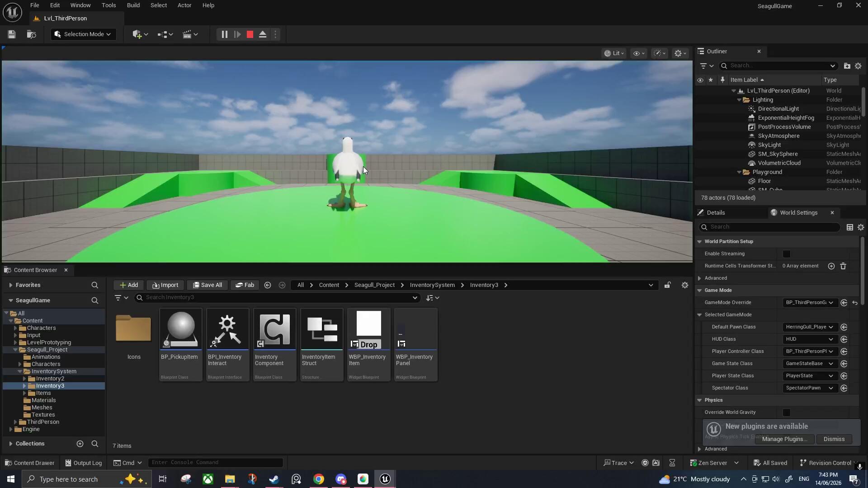Toggle Override World Gravity checkbox
868x488 pixels.
click(x=787, y=413)
